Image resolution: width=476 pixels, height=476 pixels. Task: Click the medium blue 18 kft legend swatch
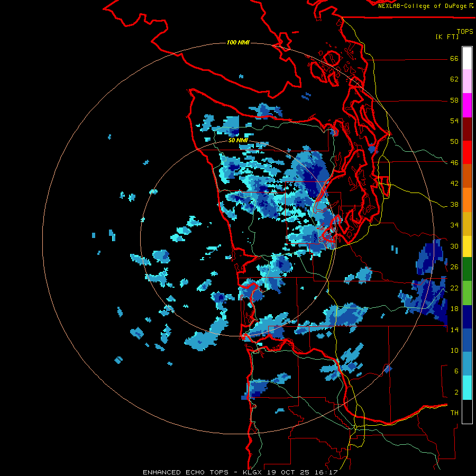tap(467, 340)
